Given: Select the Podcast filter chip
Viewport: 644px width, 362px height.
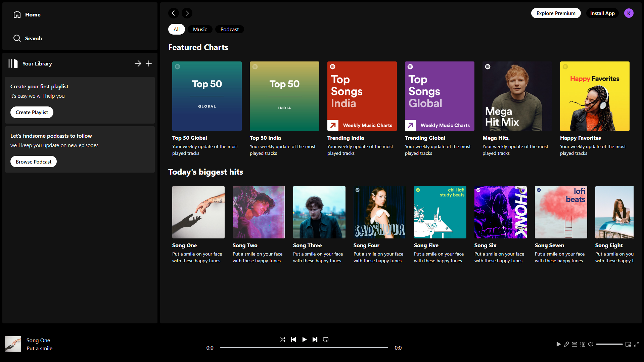Looking at the screenshot, I should click(x=230, y=29).
